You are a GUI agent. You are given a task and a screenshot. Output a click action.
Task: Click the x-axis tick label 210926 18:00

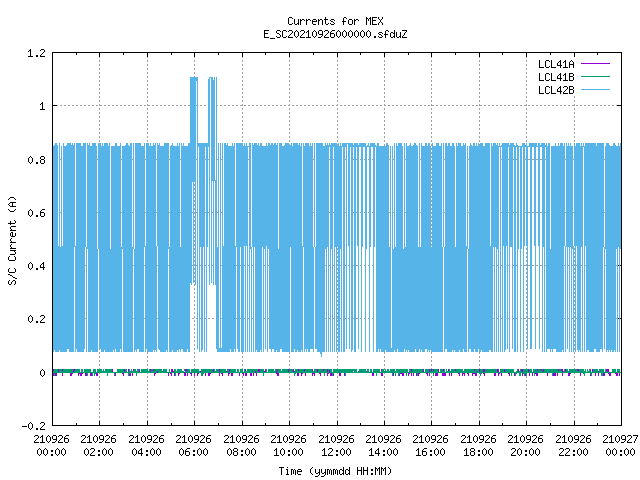click(478, 446)
